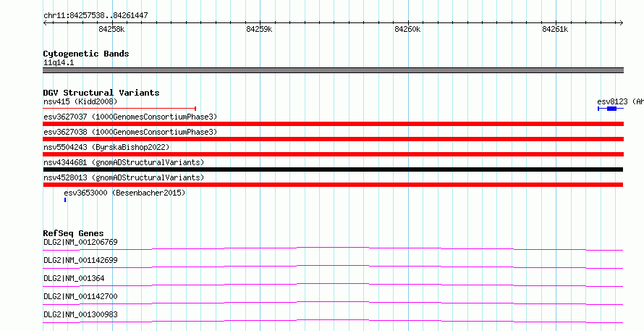The height and width of the screenshot is (331, 644).
Task: Open transcript DLG2|NM_001364
Action: pos(74,278)
